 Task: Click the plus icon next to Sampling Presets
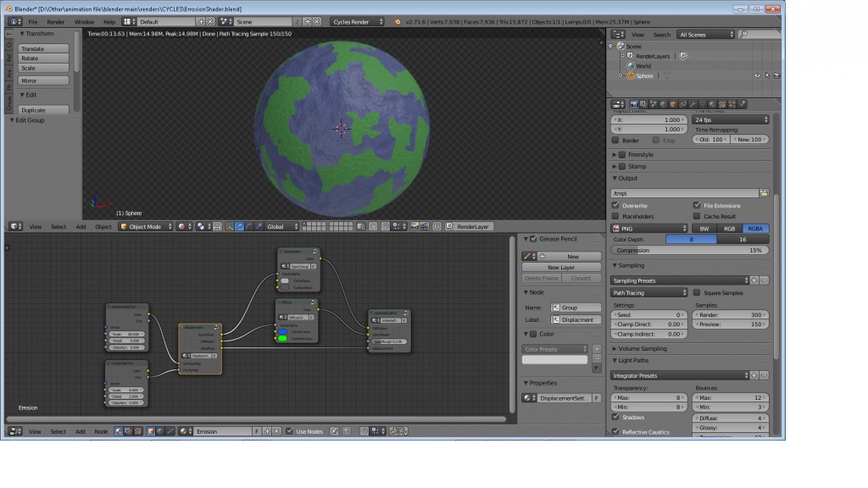point(753,280)
